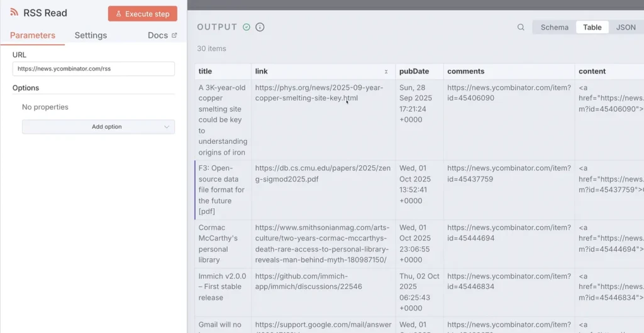
Task: Click the title column header
Action: click(x=206, y=72)
